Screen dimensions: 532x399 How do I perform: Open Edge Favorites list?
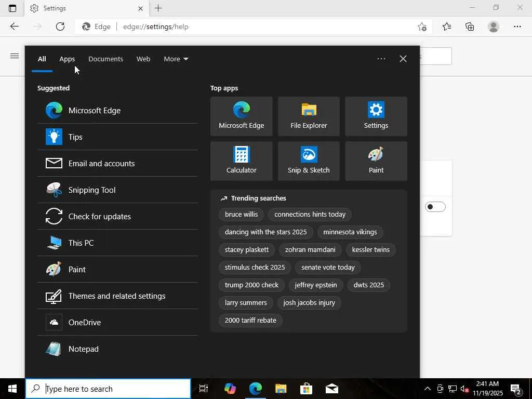(447, 26)
